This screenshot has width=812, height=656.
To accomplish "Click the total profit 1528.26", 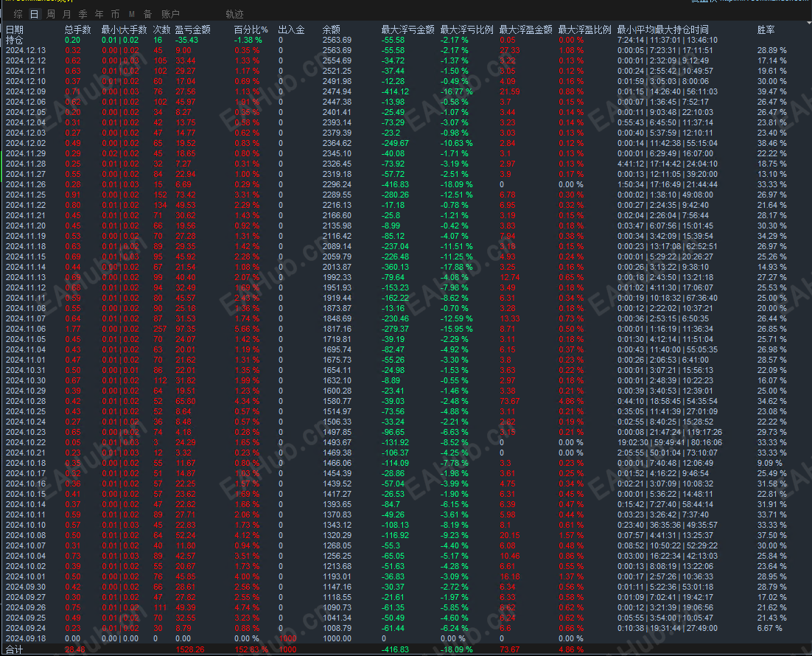I will pos(189,650).
